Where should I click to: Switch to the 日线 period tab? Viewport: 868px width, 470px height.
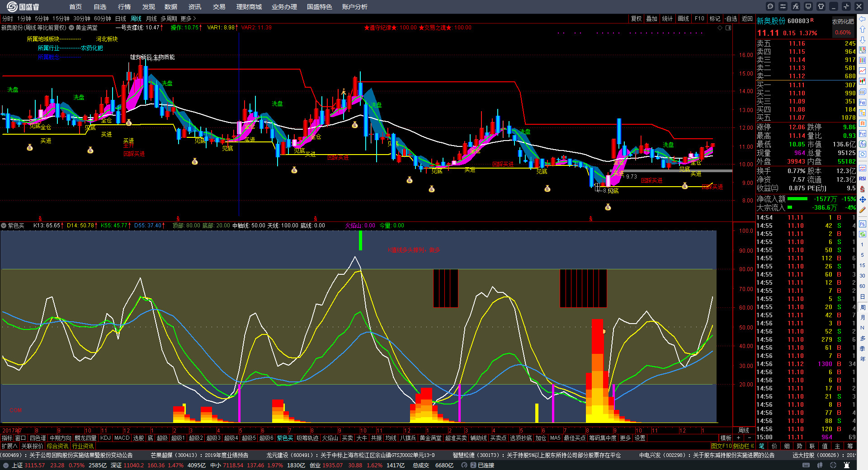tap(121, 19)
